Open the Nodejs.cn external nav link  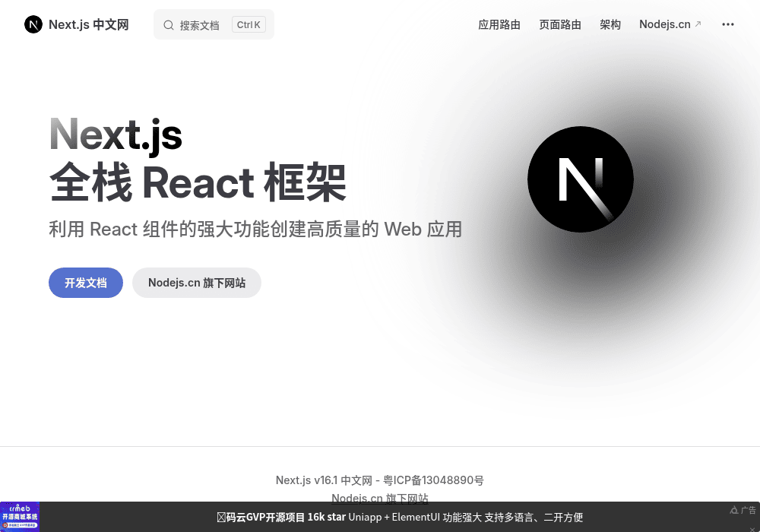tap(670, 24)
